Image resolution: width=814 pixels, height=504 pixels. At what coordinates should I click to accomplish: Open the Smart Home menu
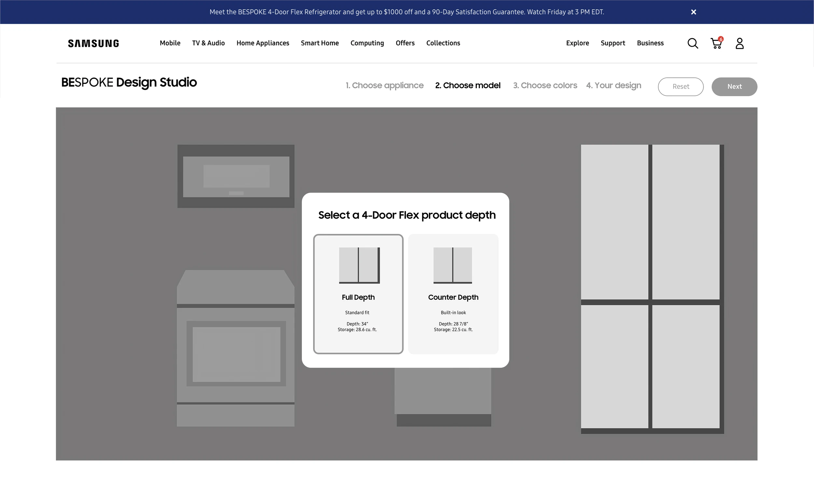point(320,43)
